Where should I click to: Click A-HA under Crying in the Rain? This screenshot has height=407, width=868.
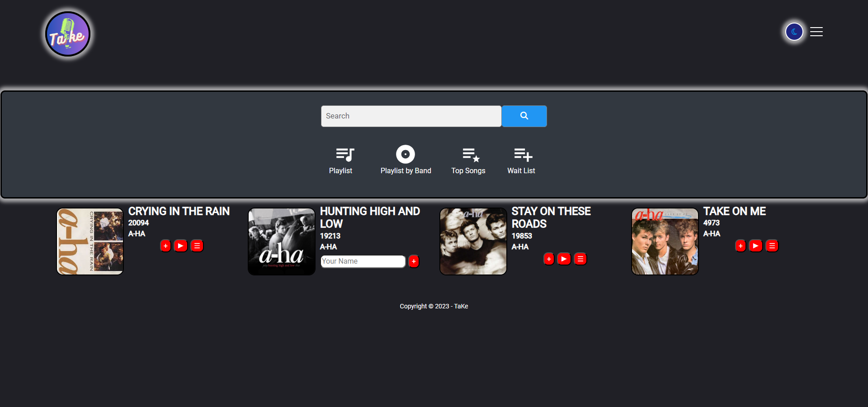coord(137,234)
